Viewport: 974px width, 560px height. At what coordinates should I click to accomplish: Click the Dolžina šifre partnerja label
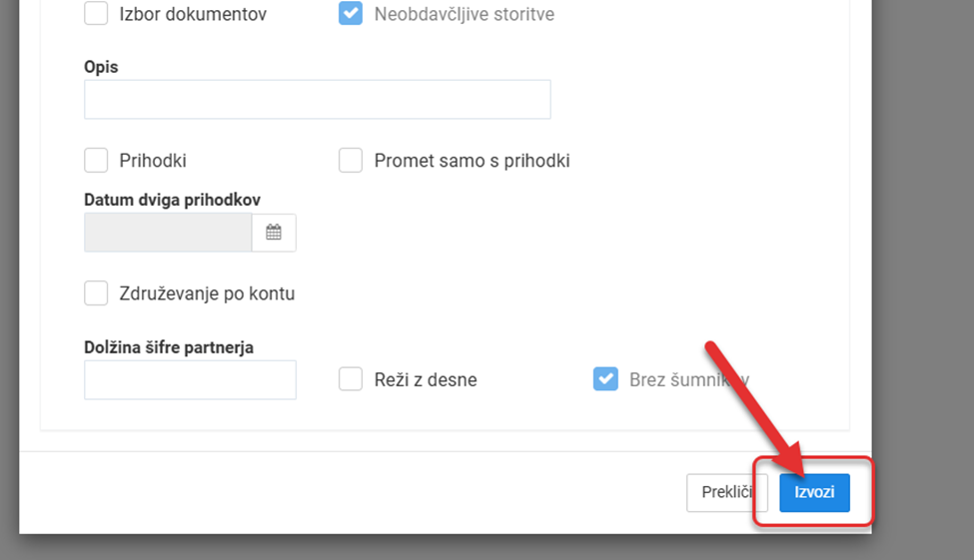point(169,347)
